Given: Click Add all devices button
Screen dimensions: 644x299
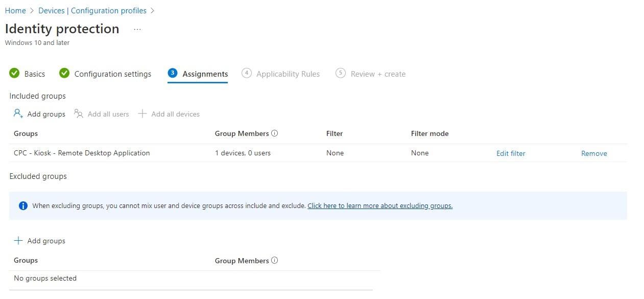Looking at the screenshot, I should 169,114.
